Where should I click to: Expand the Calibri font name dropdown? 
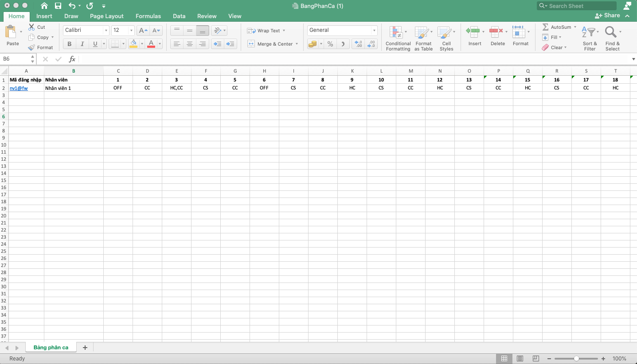(106, 31)
